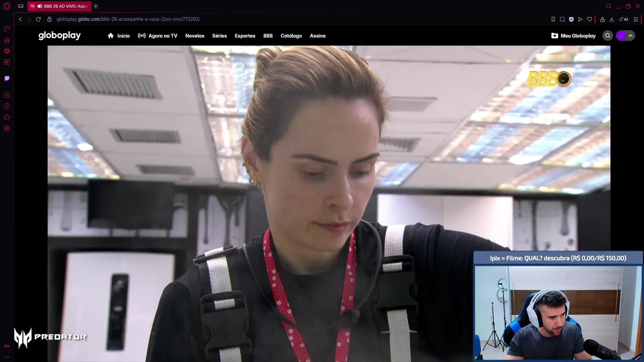This screenshot has width=644, height=362.
Task: Reload the current page
Action: tap(38, 19)
